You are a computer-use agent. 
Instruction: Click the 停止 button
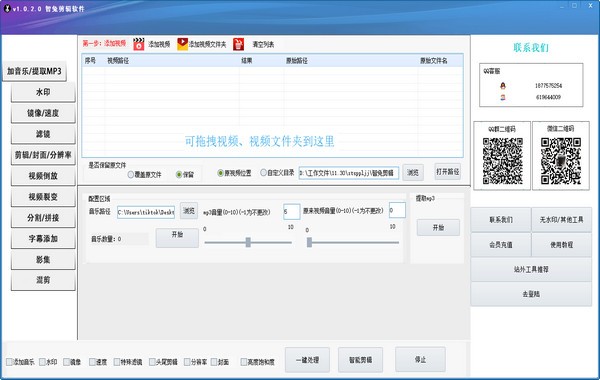pyautogui.click(x=420, y=359)
